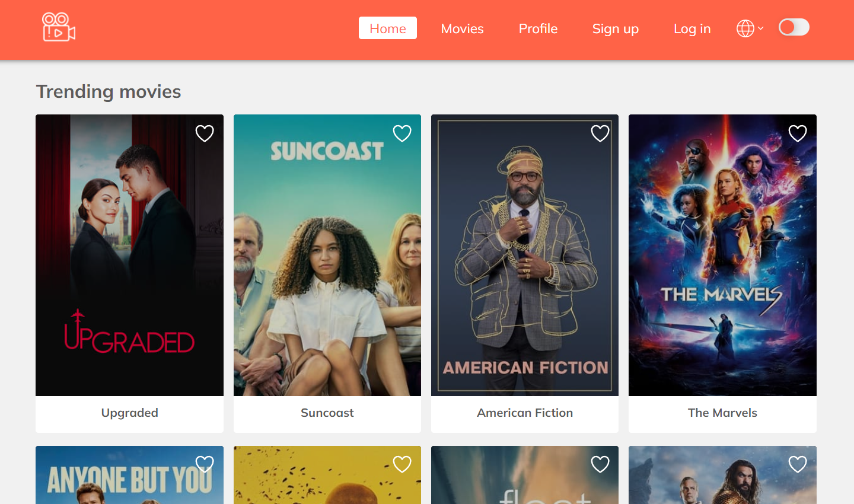This screenshot has width=854, height=504.
Task: Open the Suncoast movie poster
Action: coord(327,255)
